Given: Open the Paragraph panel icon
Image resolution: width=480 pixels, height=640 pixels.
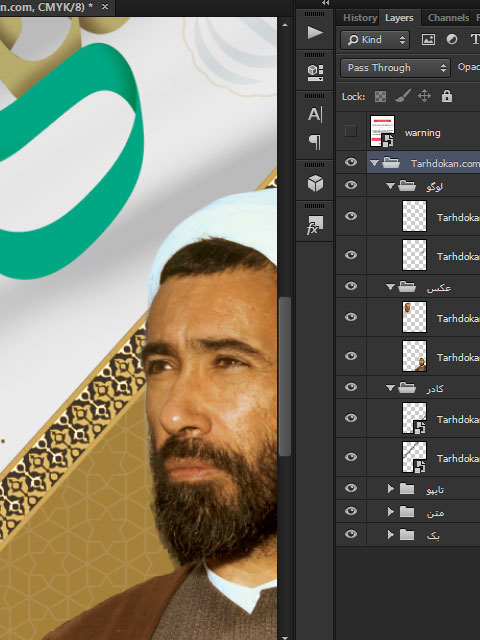Looking at the screenshot, I should [315, 142].
